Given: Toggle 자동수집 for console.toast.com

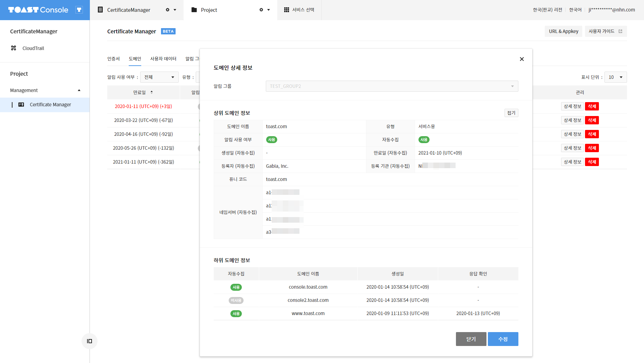Looking at the screenshot, I should 236,287.
